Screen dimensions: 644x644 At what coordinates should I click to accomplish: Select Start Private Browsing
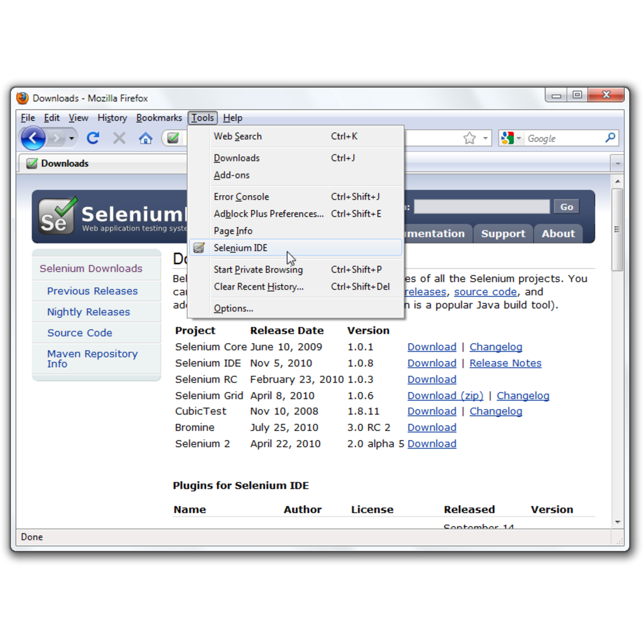click(258, 270)
